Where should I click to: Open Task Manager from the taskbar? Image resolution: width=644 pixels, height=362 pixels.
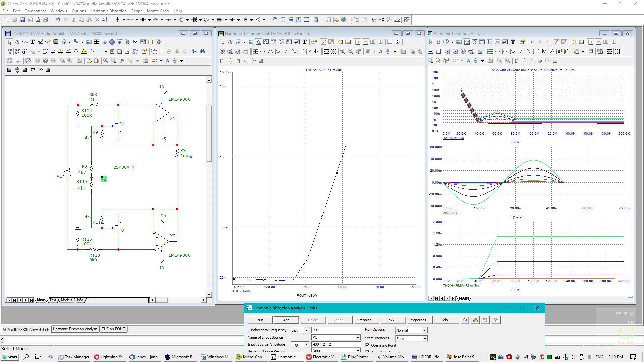(74, 357)
